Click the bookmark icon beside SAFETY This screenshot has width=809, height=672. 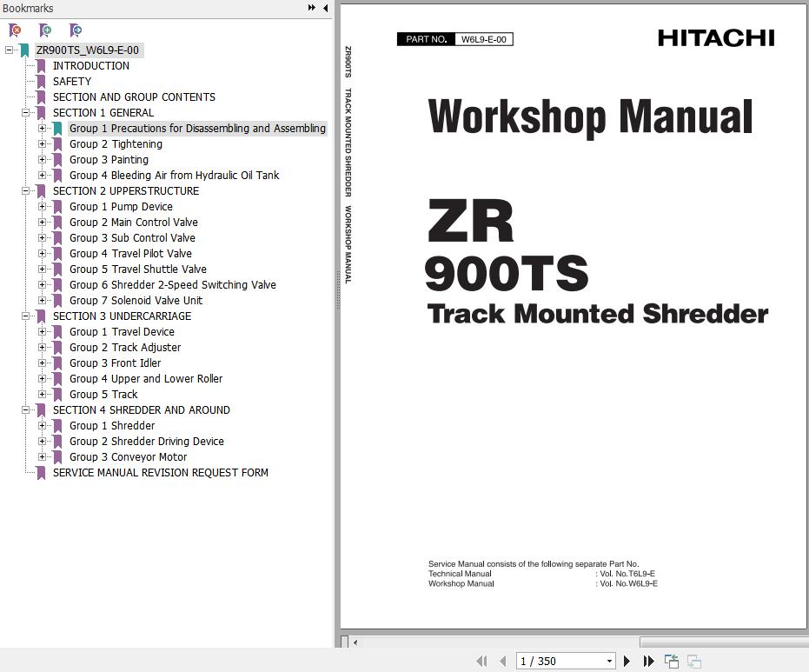click(42, 82)
